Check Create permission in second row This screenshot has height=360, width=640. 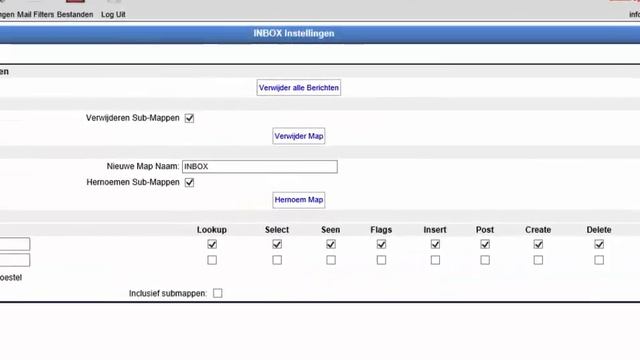(x=538, y=260)
